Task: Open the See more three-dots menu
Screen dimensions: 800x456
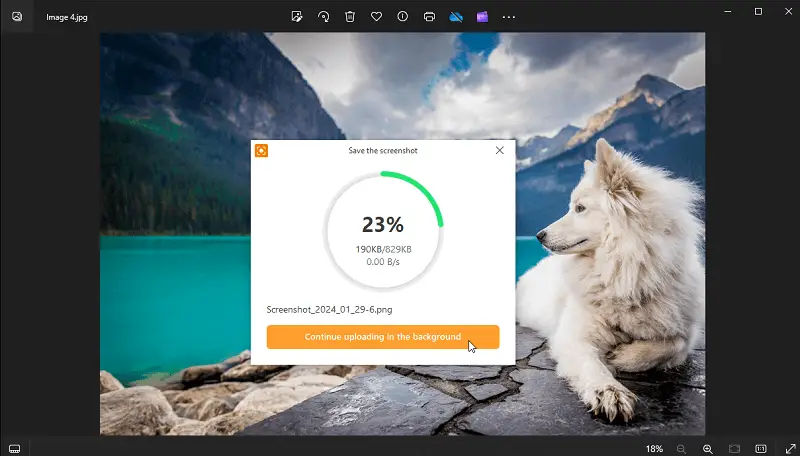Action: pos(509,17)
